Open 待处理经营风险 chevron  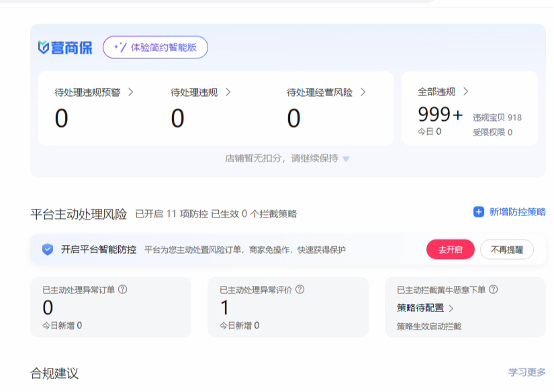tap(363, 92)
